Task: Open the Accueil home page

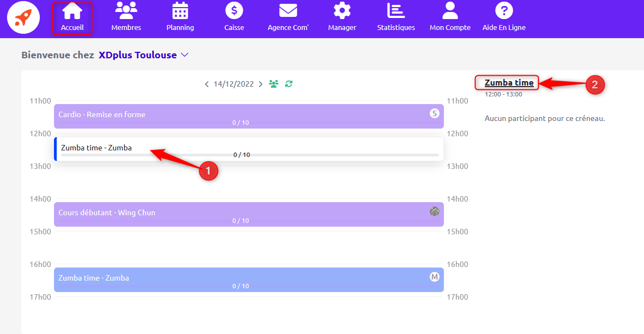Action: click(72, 18)
